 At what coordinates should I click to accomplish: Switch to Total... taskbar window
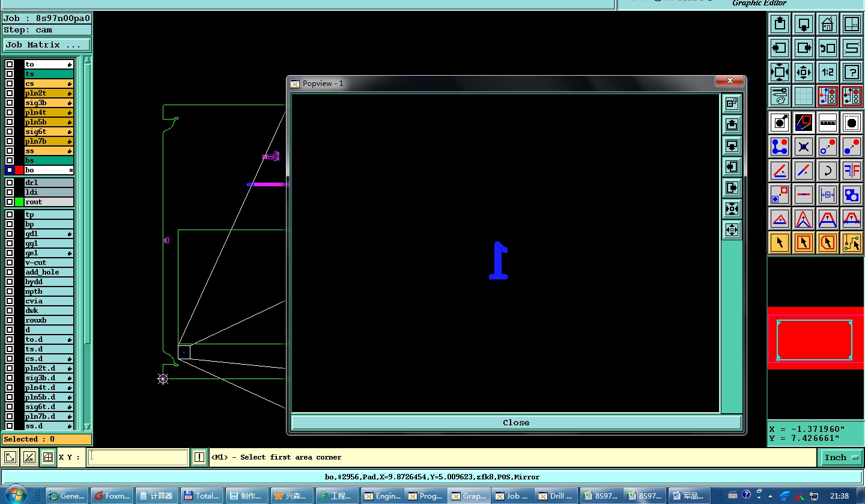point(202,496)
